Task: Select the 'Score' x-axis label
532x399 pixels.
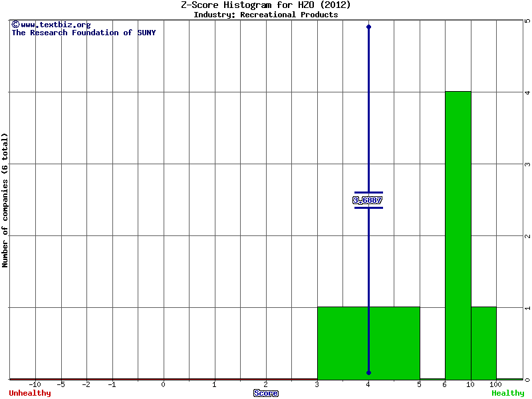Action: tap(265, 393)
